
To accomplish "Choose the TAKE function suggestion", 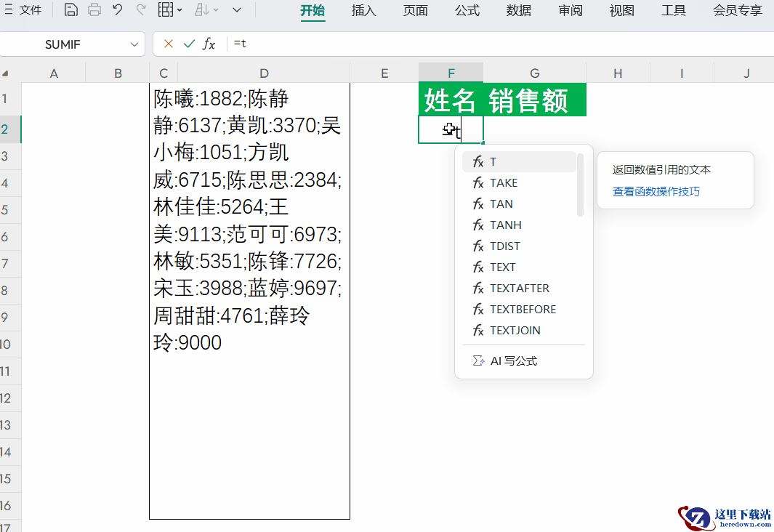I will (x=519, y=183).
